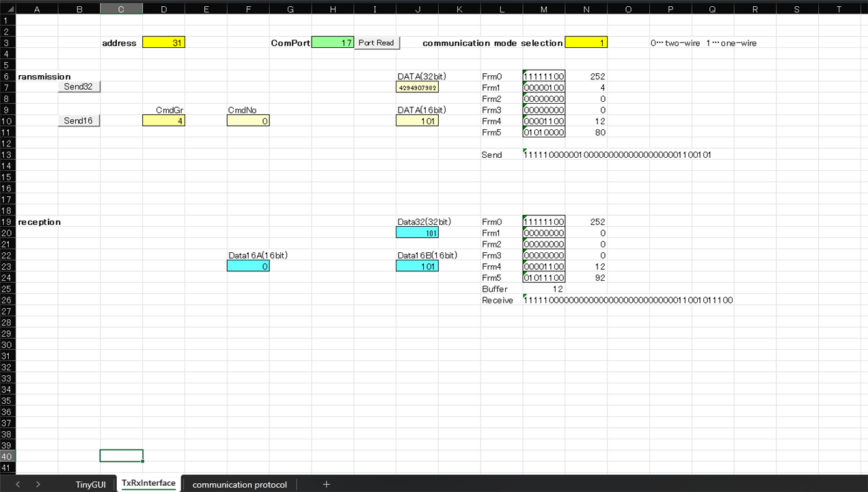Switch to the TinyGUI sheet tab

tap(90, 484)
